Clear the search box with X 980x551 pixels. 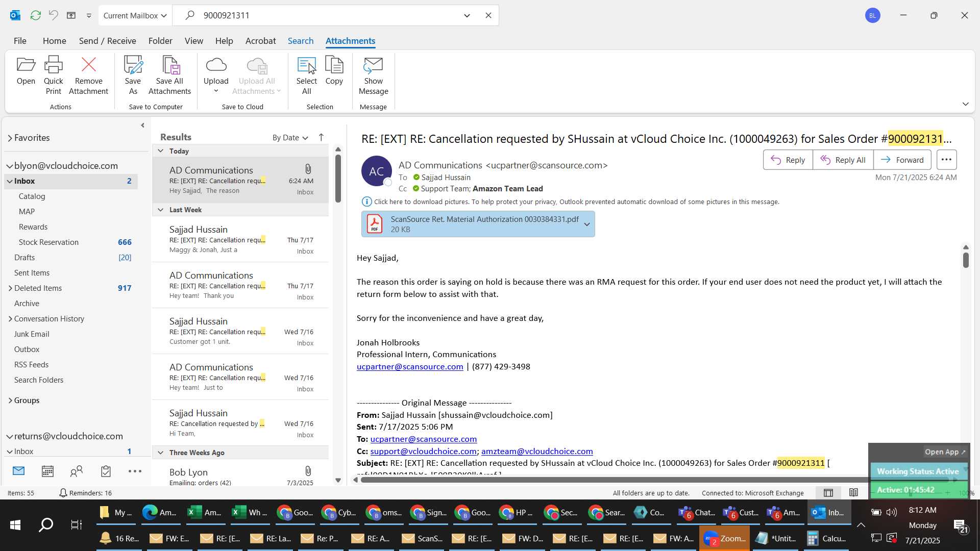[x=488, y=15]
